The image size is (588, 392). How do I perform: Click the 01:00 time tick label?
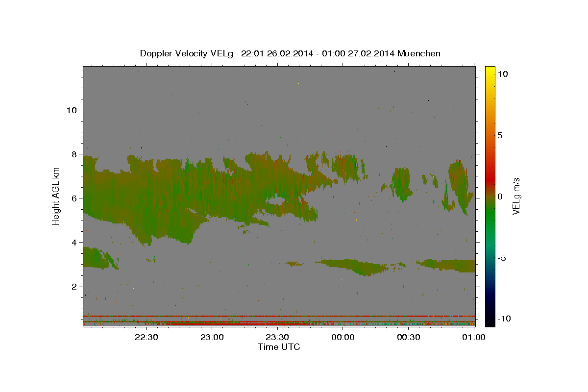tap(473, 337)
